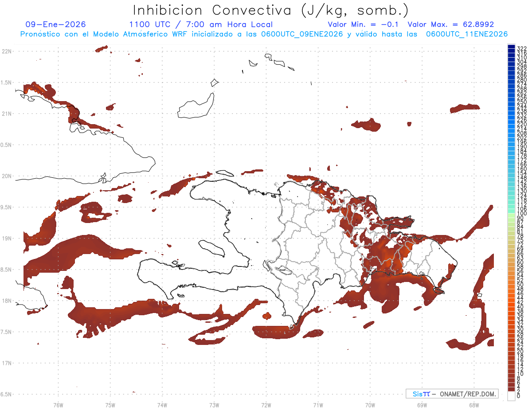Image resolution: width=532 pixels, height=411 pixels.
Task: Click the pale green swatch beside 100
Action: point(511,215)
